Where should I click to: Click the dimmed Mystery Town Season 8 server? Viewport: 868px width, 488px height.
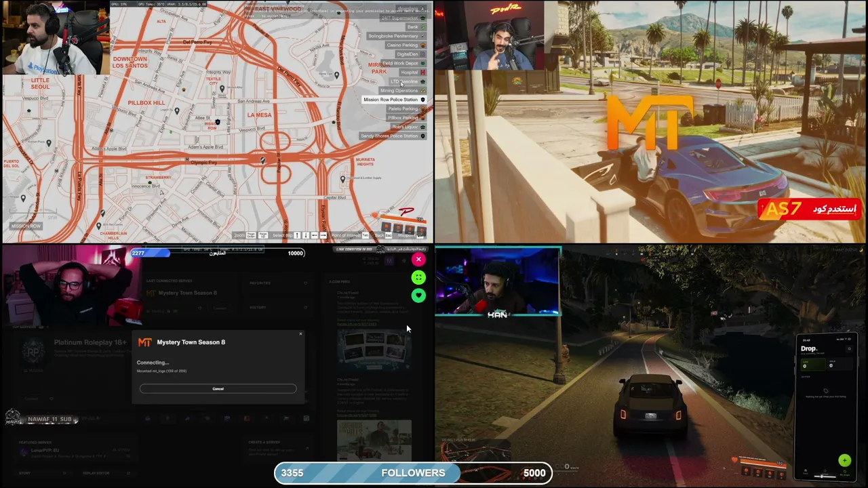click(183, 293)
